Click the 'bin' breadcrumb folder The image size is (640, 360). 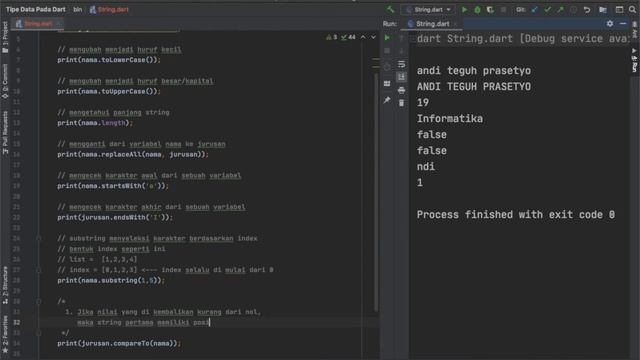(x=78, y=9)
